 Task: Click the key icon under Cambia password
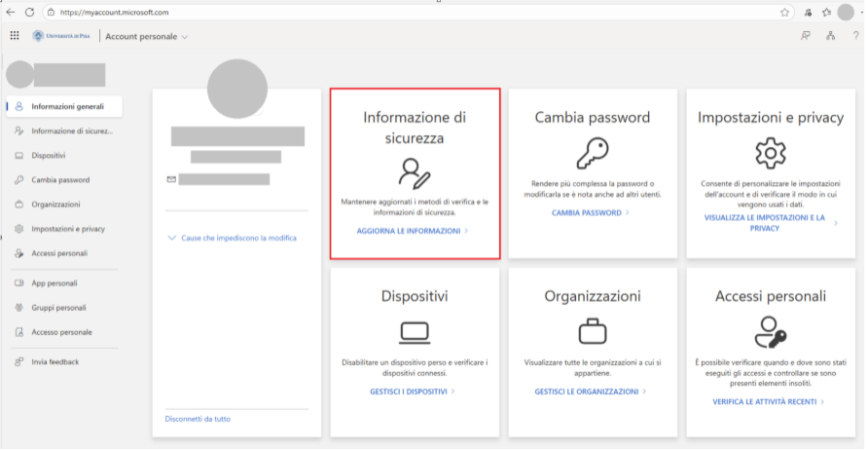(x=592, y=154)
